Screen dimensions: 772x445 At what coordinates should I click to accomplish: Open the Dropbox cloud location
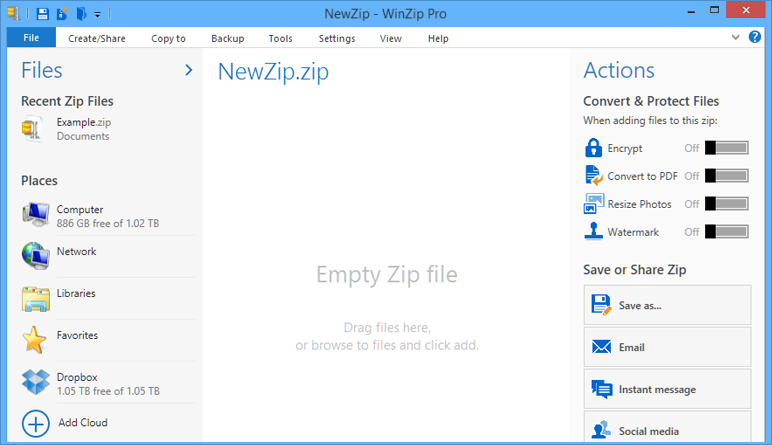(36, 382)
